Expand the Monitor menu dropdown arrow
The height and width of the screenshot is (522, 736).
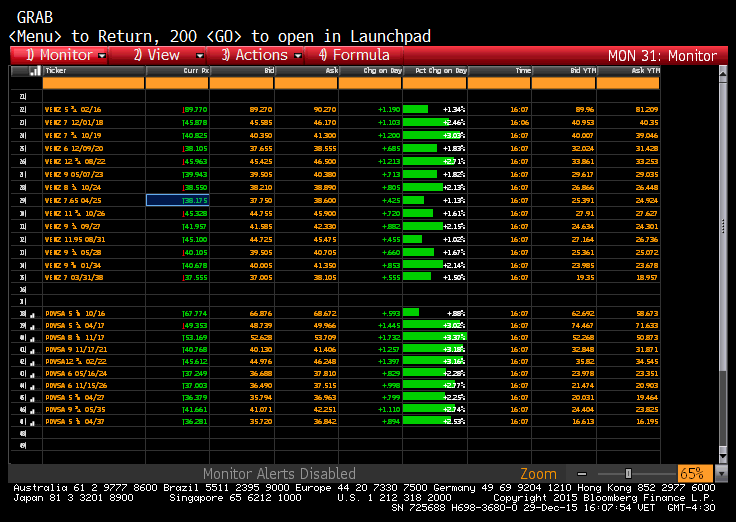pyautogui.click(x=102, y=56)
